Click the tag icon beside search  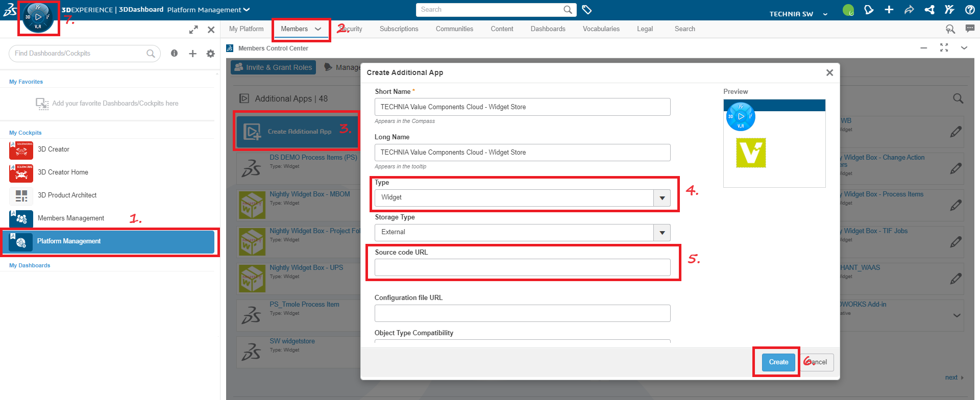click(x=587, y=10)
